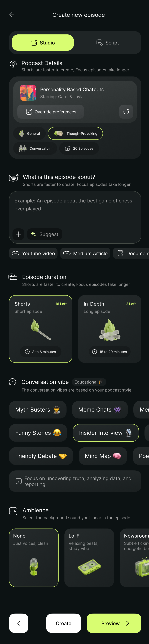Screen dimensions: 149x644
Task: Go back using the top-left arrow
Action: click(12, 15)
